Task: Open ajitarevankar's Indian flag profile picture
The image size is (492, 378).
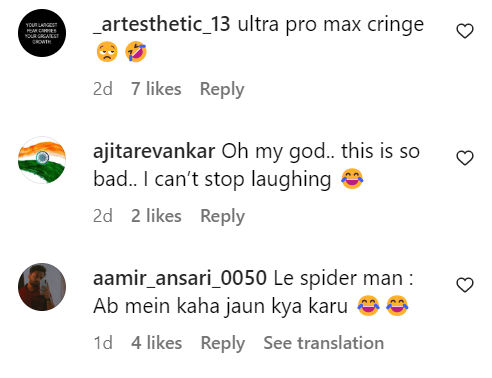Action: (x=42, y=160)
